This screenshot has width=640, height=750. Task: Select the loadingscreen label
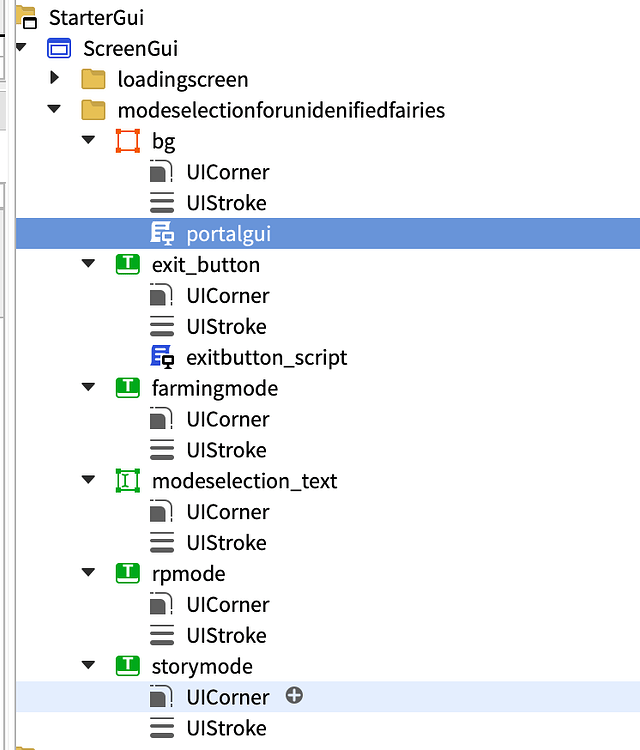[183, 80]
